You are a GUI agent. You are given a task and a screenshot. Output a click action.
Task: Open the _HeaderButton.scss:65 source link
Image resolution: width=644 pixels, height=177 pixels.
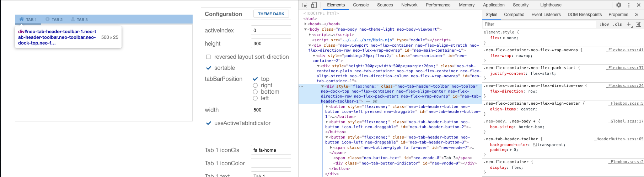tap(619, 139)
